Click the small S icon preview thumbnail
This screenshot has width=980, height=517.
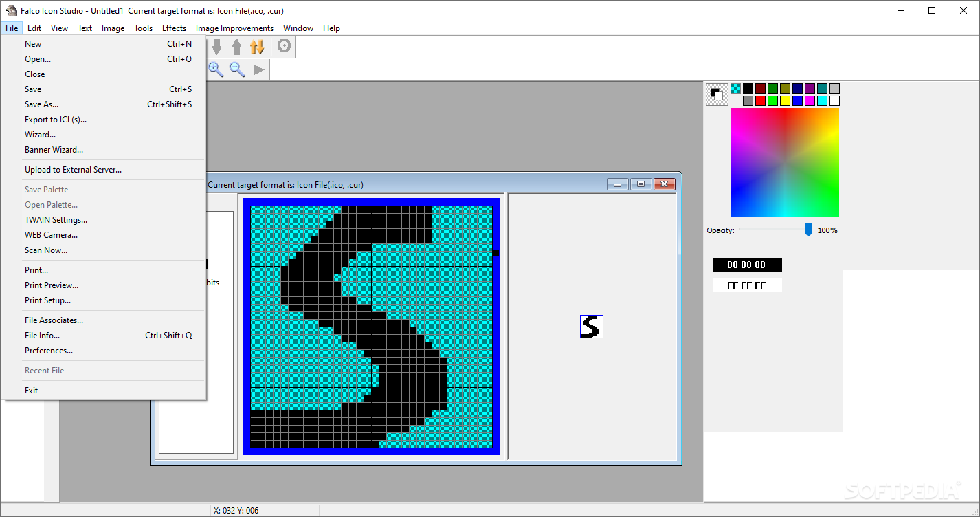(592, 327)
